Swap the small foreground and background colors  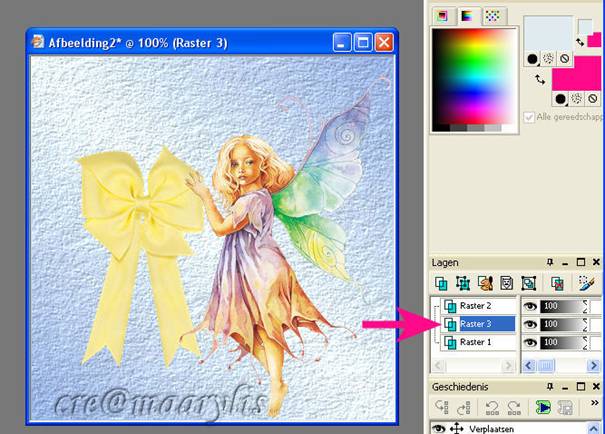pos(580,42)
